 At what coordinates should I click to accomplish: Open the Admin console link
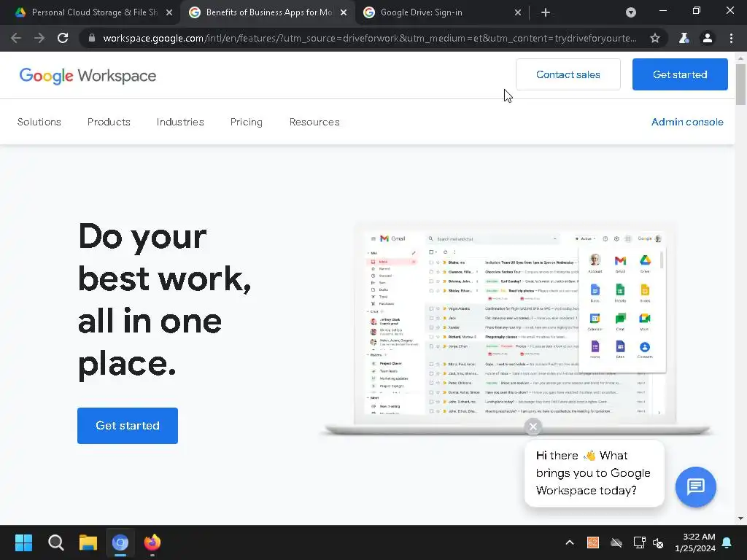(x=687, y=122)
